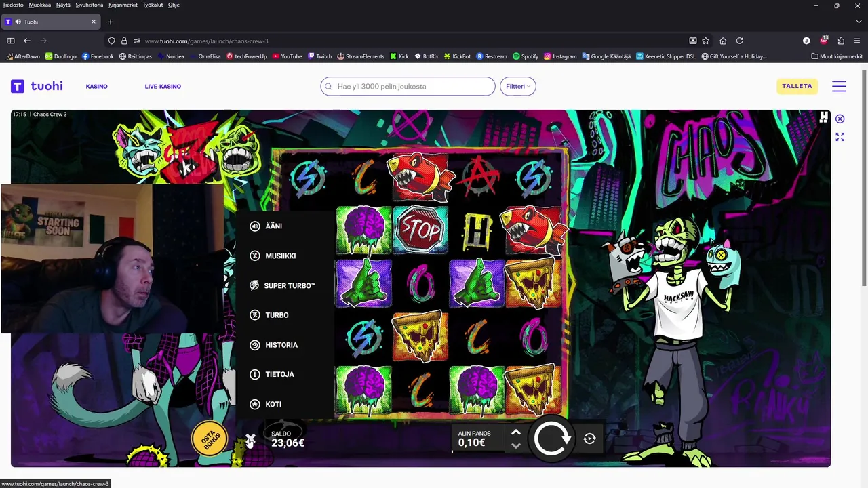Open the Live-Kasino section

point(163,87)
